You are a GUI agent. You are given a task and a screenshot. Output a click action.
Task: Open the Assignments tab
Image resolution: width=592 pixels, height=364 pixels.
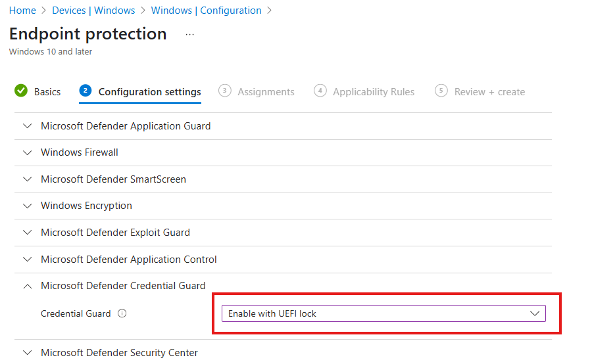[x=266, y=92]
